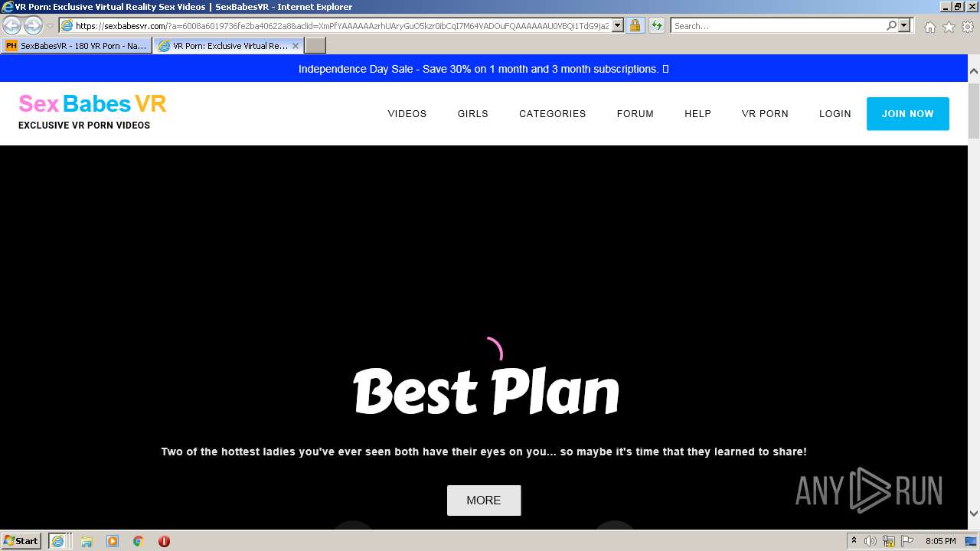
Task: Click the Home icon
Action: [929, 27]
